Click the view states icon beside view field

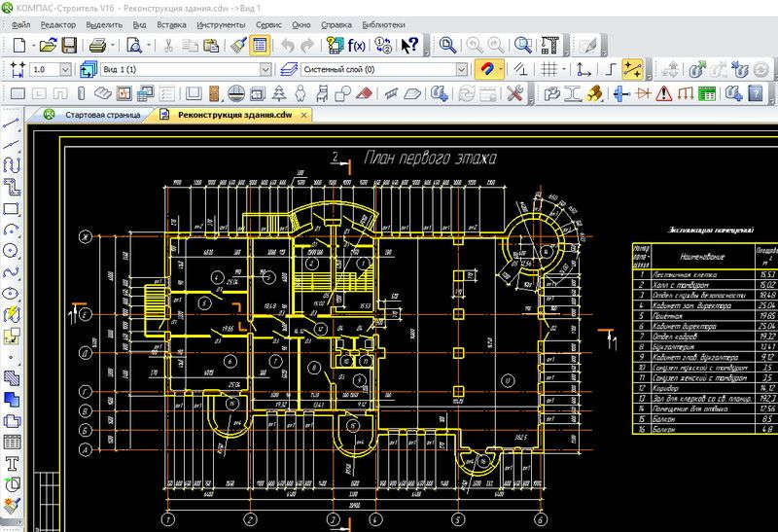(88, 69)
